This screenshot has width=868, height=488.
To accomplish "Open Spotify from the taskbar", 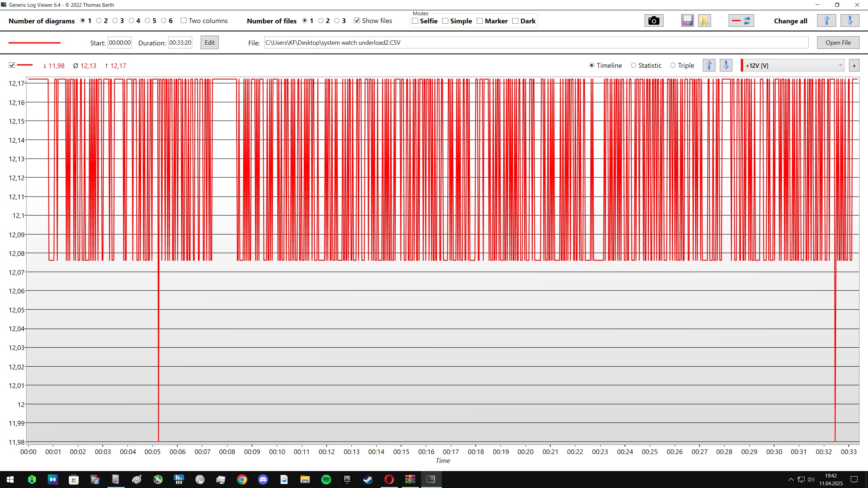I will pyautogui.click(x=326, y=480).
